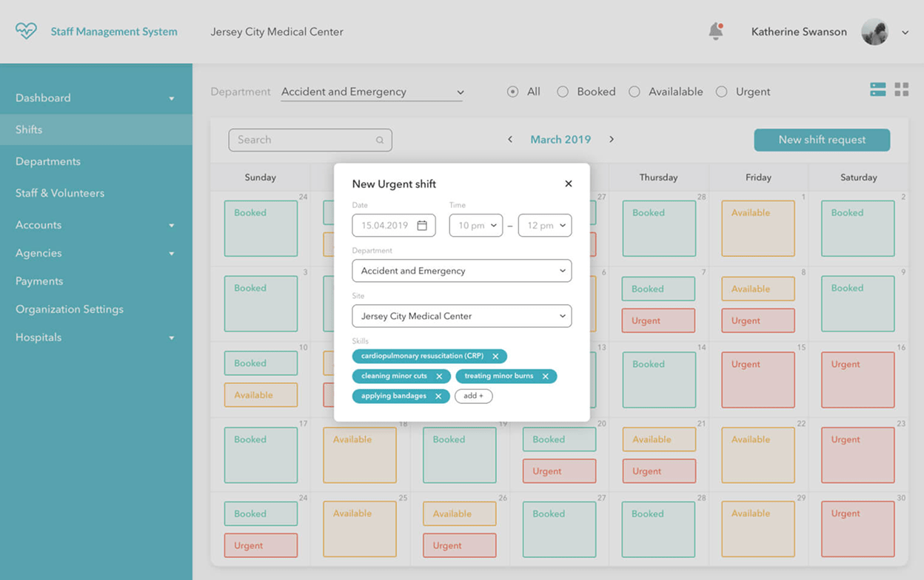This screenshot has height=580, width=924.
Task: Open the Shifts section in sidebar
Action: [x=28, y=129]
